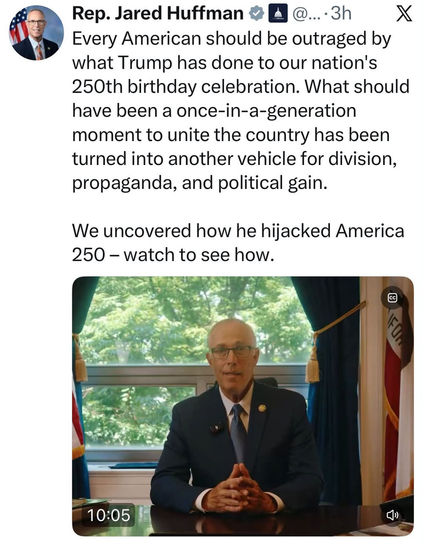
Task: Open Rep. Jared Huffman's profile avatar
Action: [36, 33]
